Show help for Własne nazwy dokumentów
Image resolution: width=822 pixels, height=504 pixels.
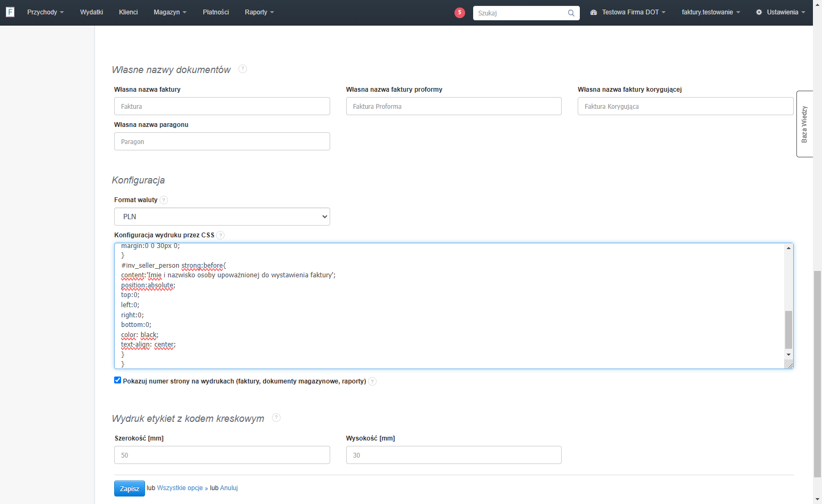[243, 69]
